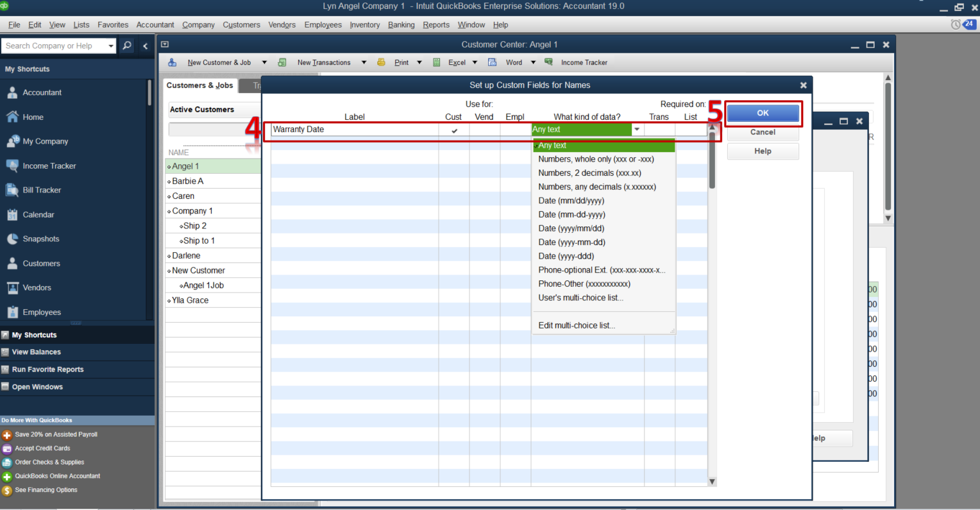Collapse the left shortcuts panel arrow
980x510 pixels.
(146, 46)
